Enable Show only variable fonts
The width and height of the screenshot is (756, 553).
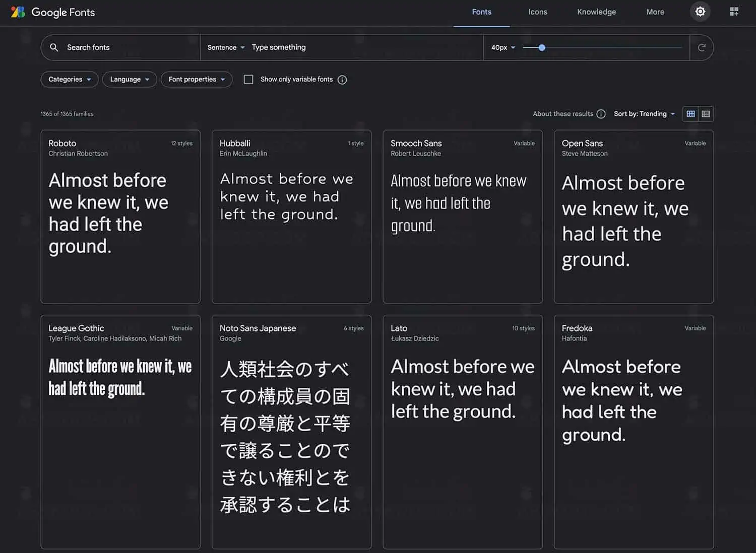click(248, 79)
